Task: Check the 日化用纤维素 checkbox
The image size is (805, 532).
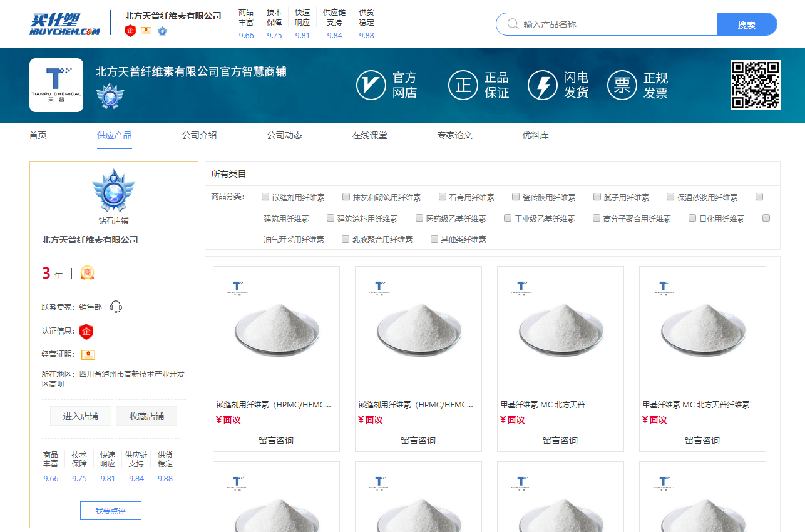Action: pyautogui.click(x=692, y=218)
